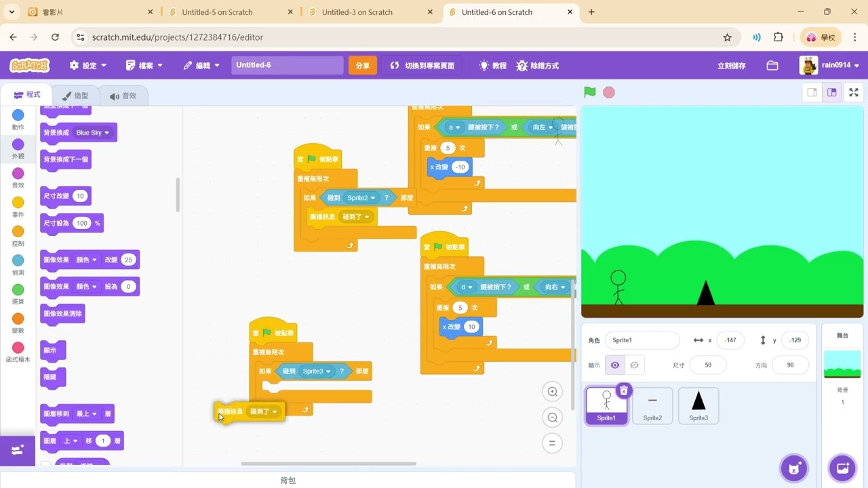This screenshot has height=488, width=868.
Task: Select the Motion (動作) block category
Action: (18, 120)
